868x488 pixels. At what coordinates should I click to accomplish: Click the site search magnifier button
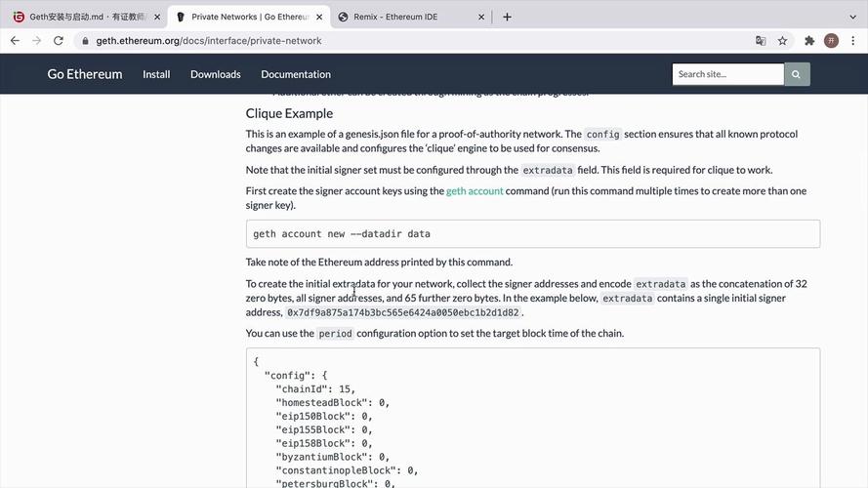[797, 74]
